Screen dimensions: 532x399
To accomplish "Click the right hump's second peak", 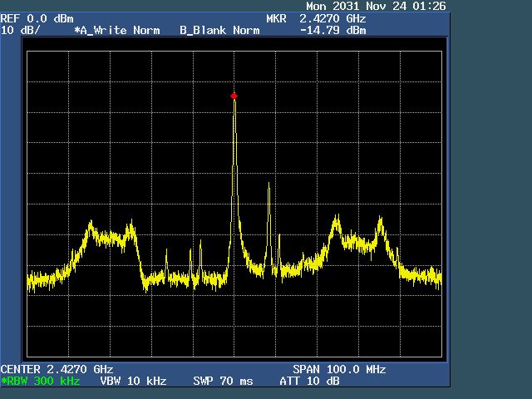I will [381, 219].
